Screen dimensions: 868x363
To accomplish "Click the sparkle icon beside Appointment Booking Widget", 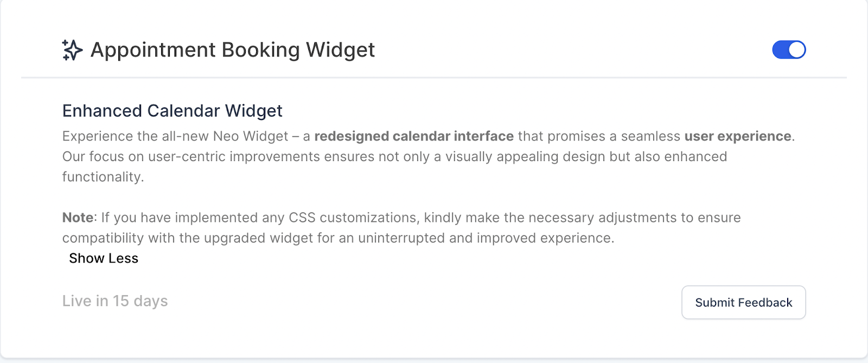I will 72,50.
